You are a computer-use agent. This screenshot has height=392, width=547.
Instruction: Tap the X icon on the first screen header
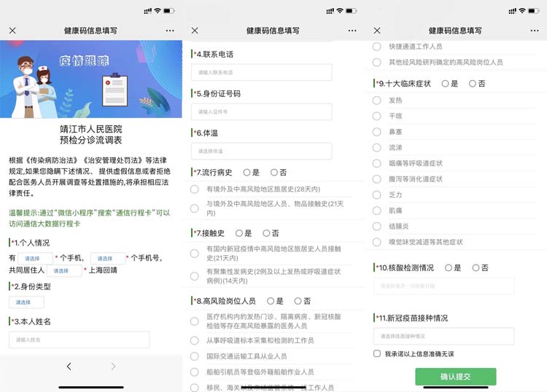[x=12, y=31]
